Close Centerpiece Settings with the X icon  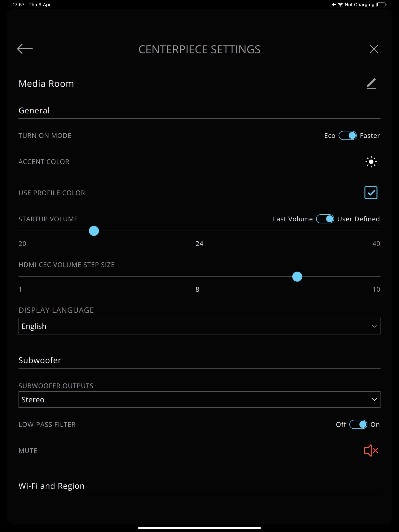(x=374, y=49)
